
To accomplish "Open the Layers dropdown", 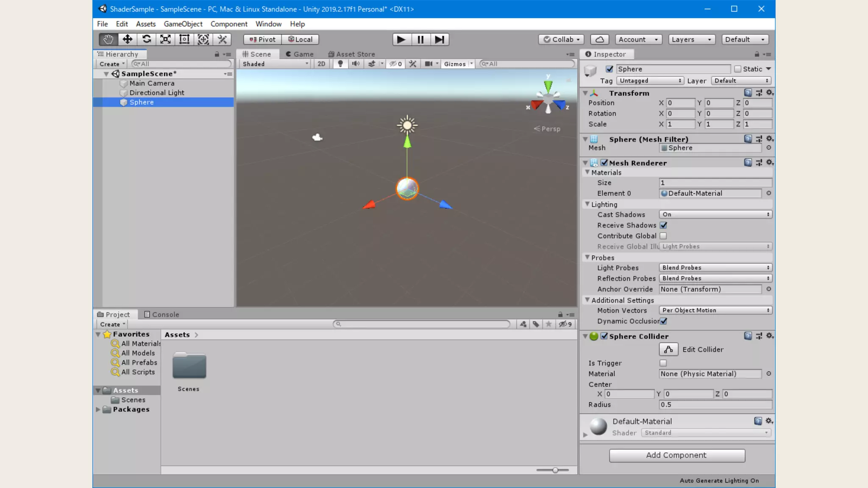I will coord(691,39).
